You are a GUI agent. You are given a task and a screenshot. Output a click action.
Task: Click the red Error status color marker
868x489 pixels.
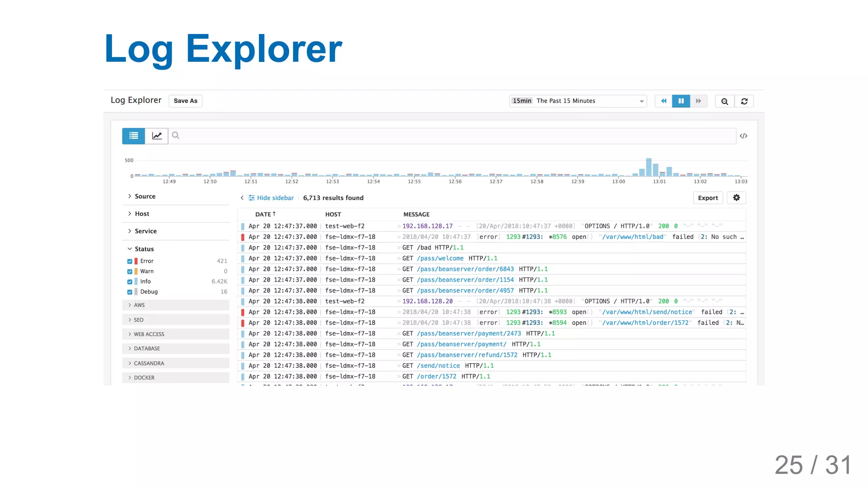(x=136, y=261)
